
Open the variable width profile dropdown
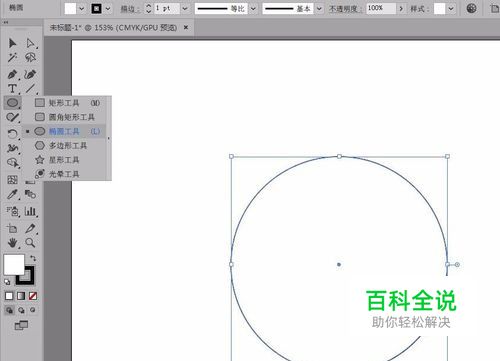253,9
